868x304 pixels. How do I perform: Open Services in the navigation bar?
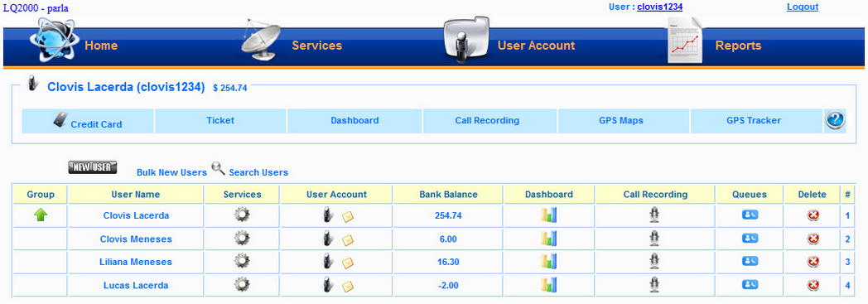click(316, 46)
